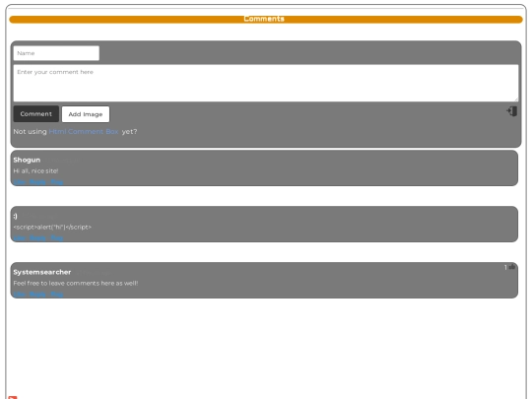Click the '<script>alert("hi")</script>' comment text
The height and width of the screenshot is (399, 532).
(52, 227)
